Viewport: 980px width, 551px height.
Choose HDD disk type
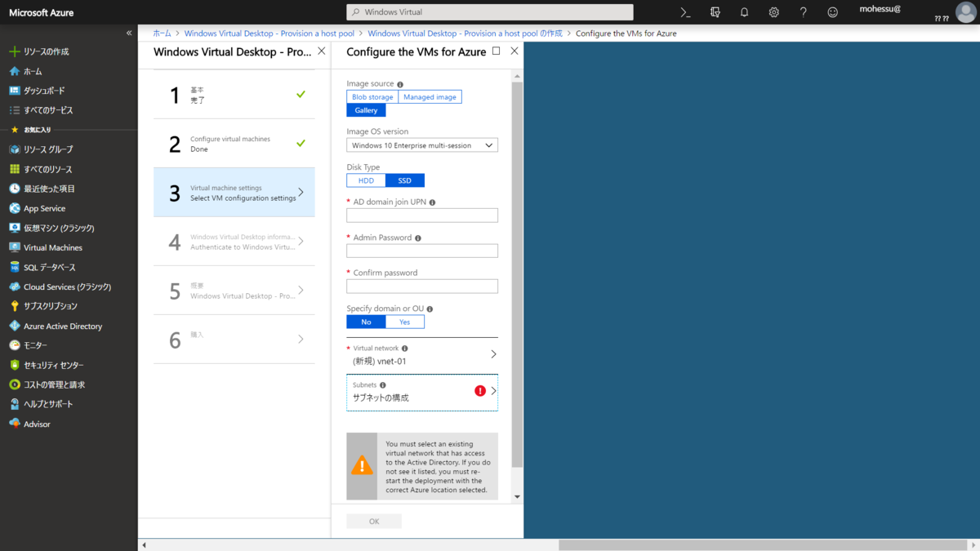coord(366,180)
